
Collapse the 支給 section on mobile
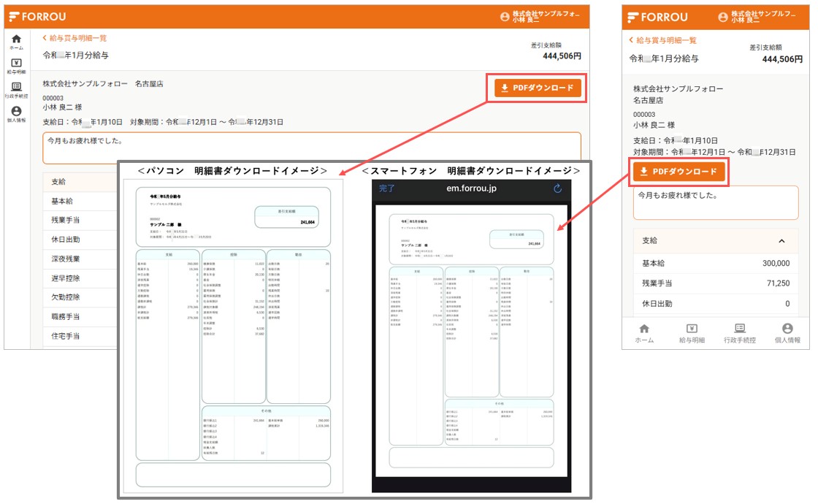(x=781, y=240)
